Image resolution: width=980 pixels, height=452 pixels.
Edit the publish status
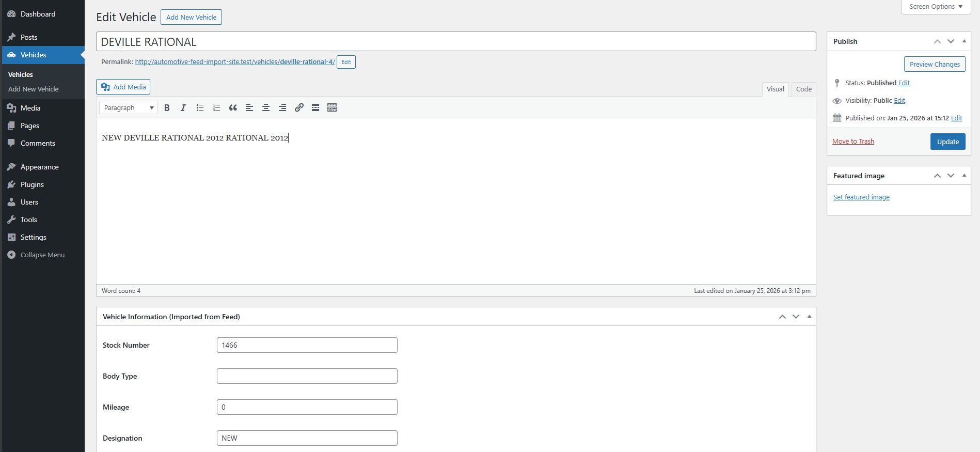(x=904, y=83)
